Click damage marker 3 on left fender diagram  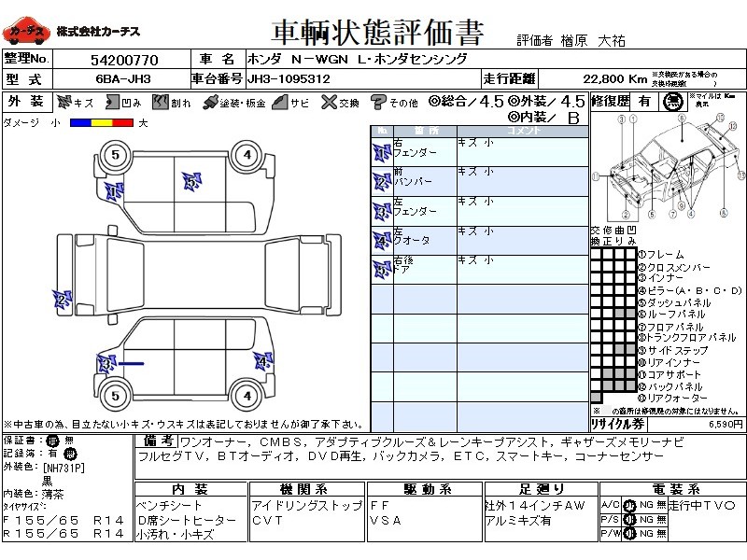(106, 364)
